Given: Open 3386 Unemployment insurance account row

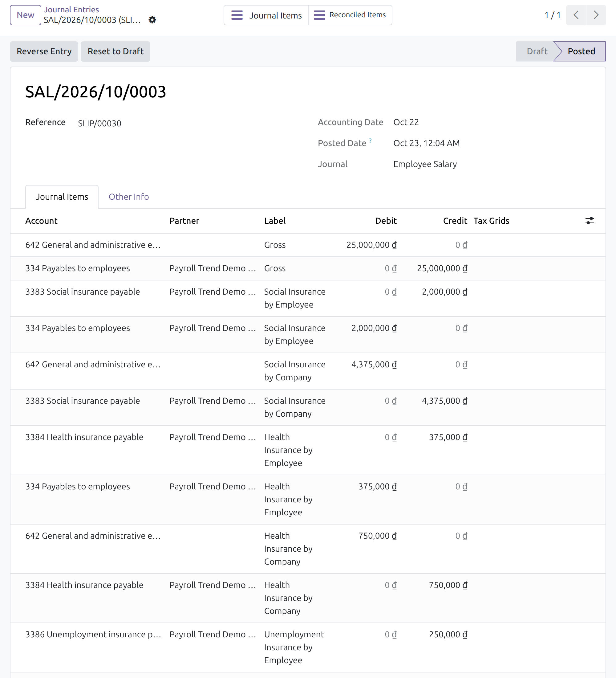Looking at the screenshot, I should point(93,634).
